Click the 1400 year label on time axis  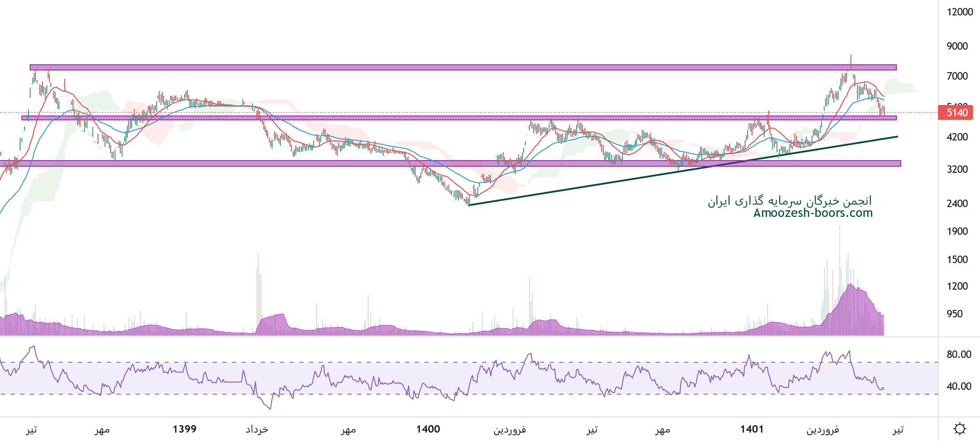[x=428, y=429]
